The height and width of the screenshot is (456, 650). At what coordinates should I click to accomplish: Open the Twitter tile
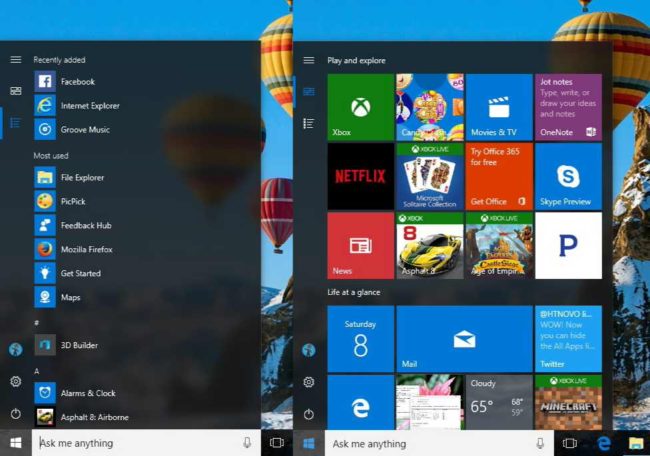click(x=568, y=339)
